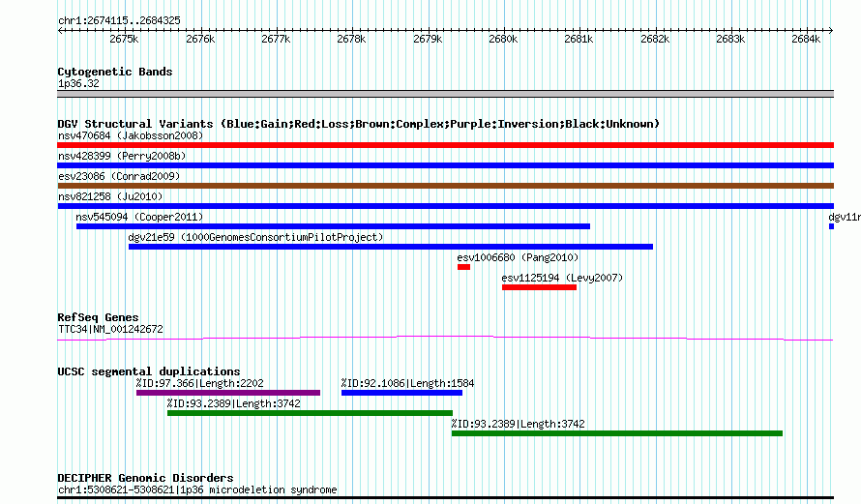Click the chr1:5308621-5308621 microdeletion syndrome label
Screen dimensions: 861x504
click(197, 489)
